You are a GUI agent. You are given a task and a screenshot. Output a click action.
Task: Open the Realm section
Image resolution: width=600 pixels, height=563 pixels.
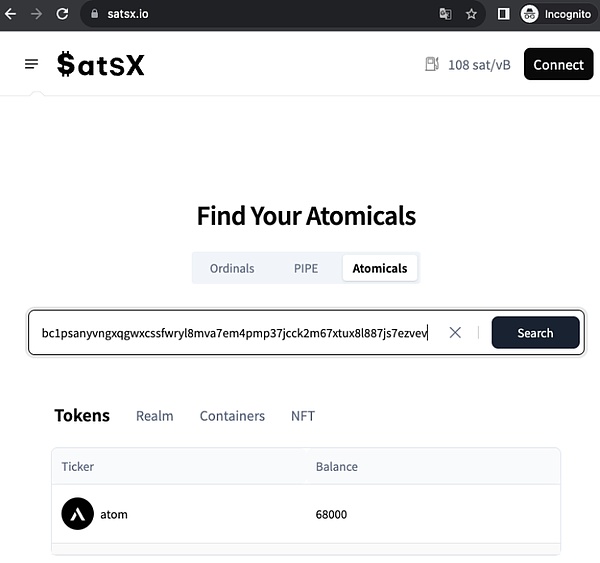[155, 416]
